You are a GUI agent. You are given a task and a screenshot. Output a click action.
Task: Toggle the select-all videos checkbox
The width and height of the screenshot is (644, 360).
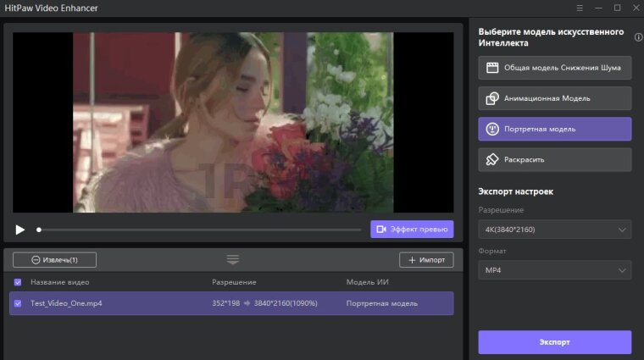(x=19, y=282)
